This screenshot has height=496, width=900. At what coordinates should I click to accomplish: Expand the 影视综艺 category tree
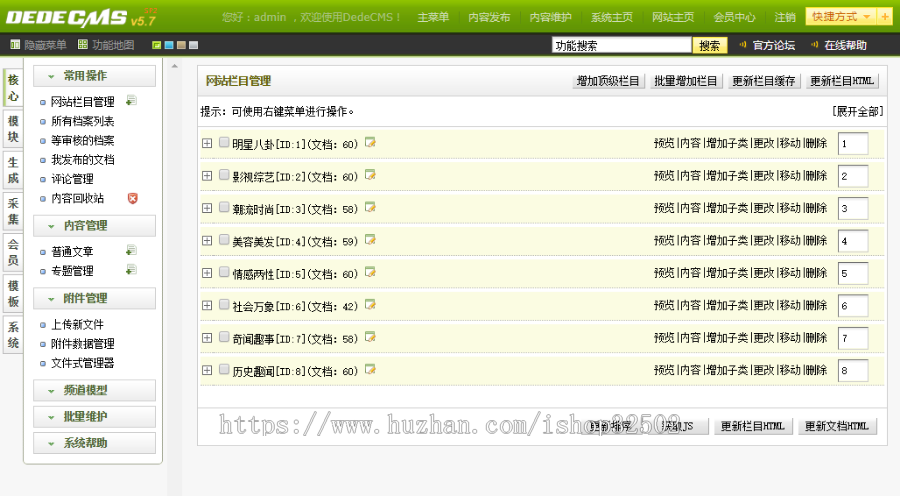(x=207, y=176)
